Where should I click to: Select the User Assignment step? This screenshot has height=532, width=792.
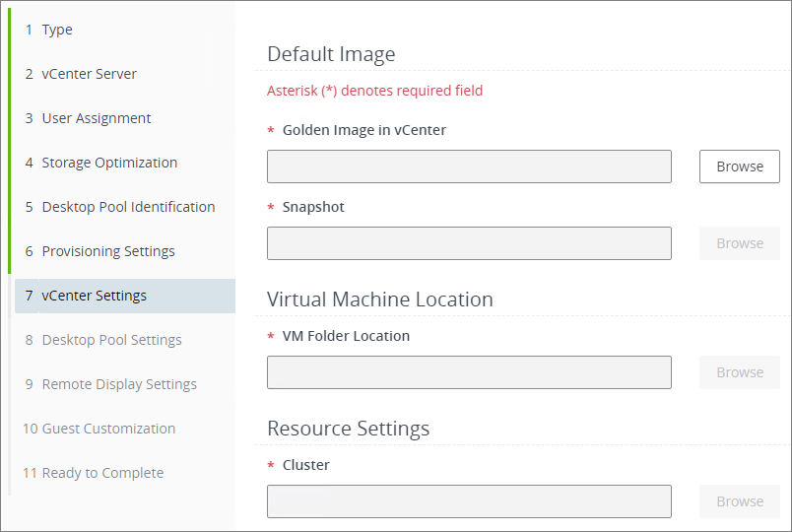click(x=96, y=118)
